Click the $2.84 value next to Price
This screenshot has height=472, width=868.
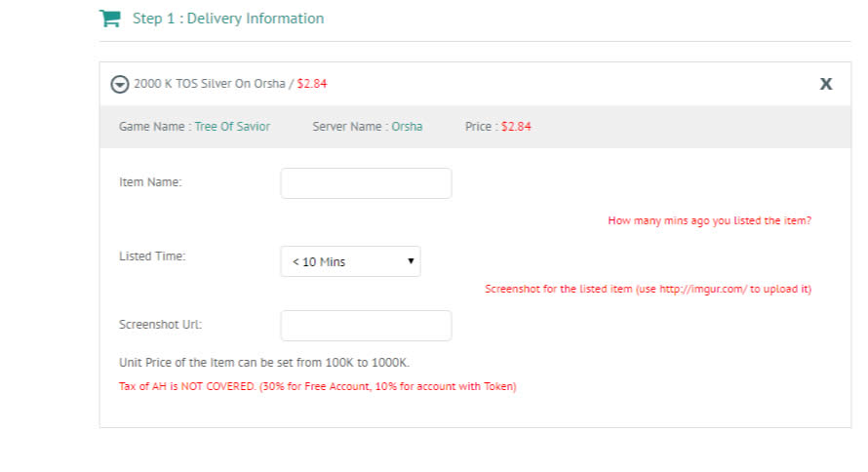click(x=516, y=126)
